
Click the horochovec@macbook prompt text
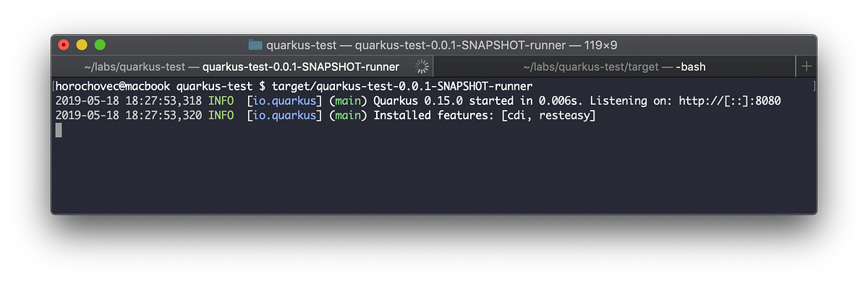coord(114,86)
